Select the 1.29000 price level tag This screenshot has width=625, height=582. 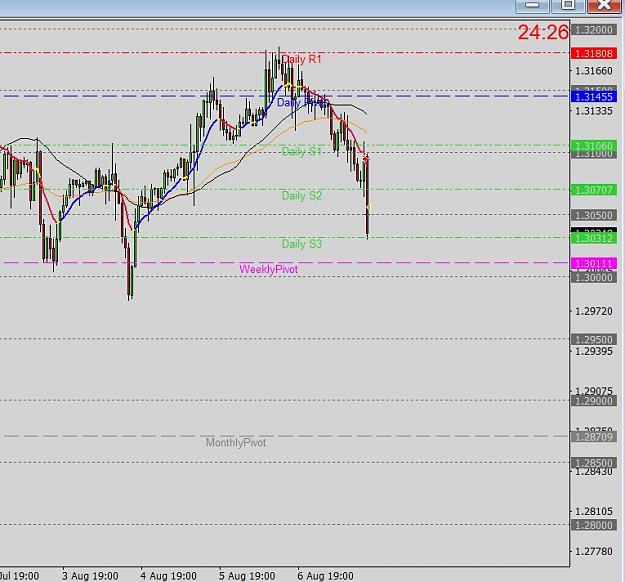click(x=594, y=401)
